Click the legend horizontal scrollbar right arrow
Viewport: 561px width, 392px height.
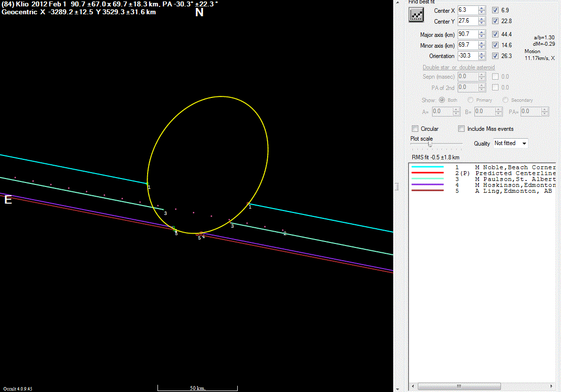(553, 386)
